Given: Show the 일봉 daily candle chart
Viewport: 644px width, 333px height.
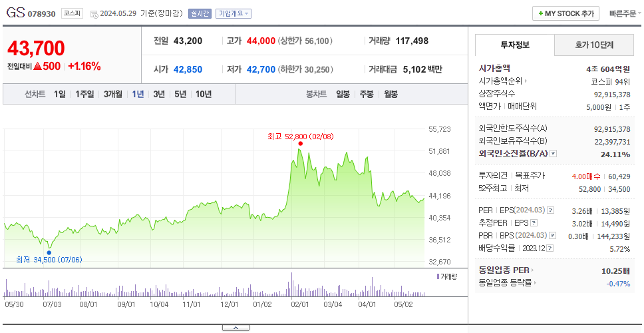Looking at the screenshot, I should (343, 94).
